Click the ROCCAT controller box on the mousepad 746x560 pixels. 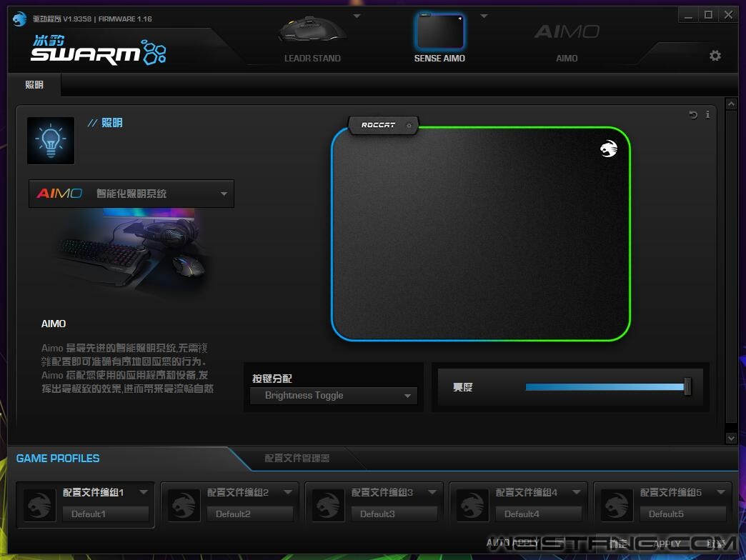coord(383,125)
